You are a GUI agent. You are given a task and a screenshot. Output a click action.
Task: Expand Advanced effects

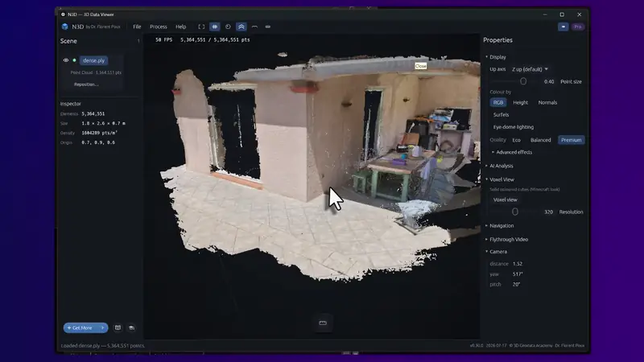tap(512, 152)
